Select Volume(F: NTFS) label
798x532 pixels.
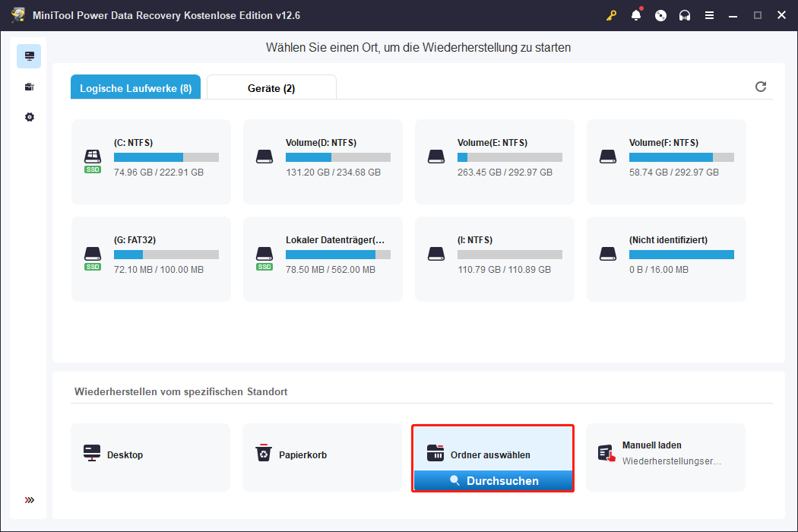tap(663, 143)
